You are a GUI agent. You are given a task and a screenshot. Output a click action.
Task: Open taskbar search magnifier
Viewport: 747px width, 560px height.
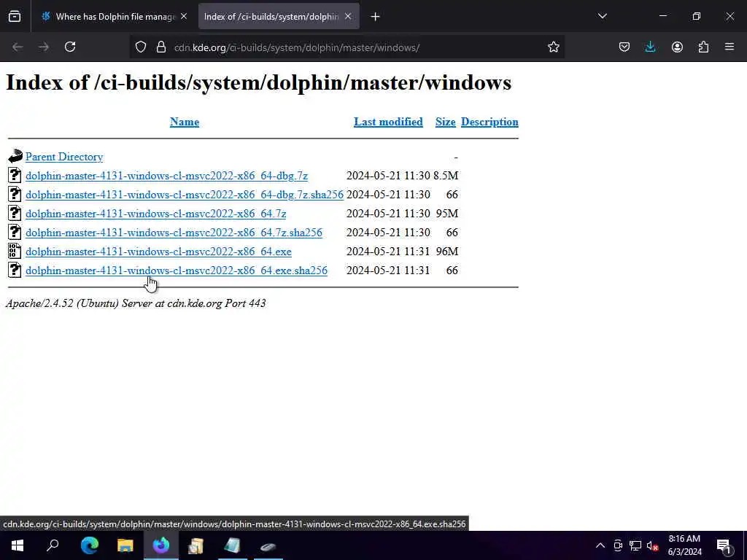coord(53,545)
